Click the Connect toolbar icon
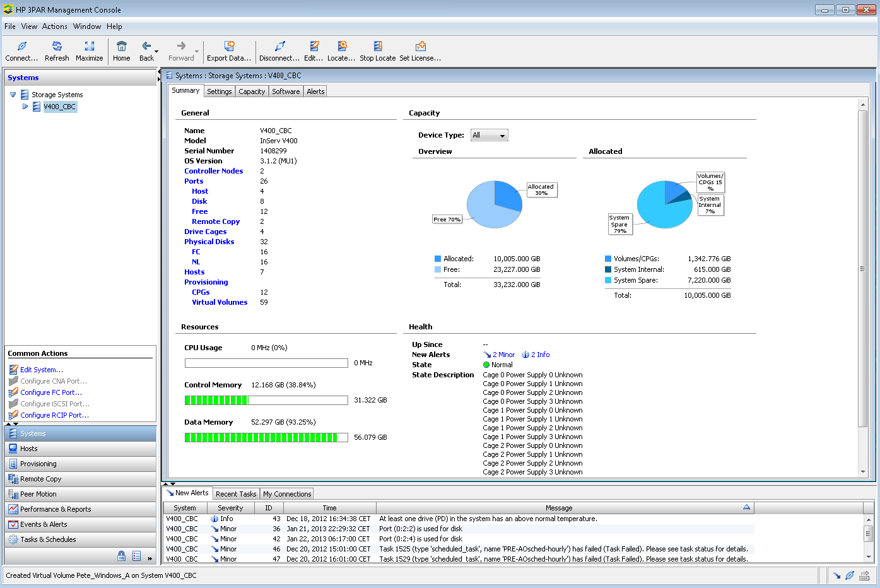Screen dimensions: 880x588 (x=22, y=46)
